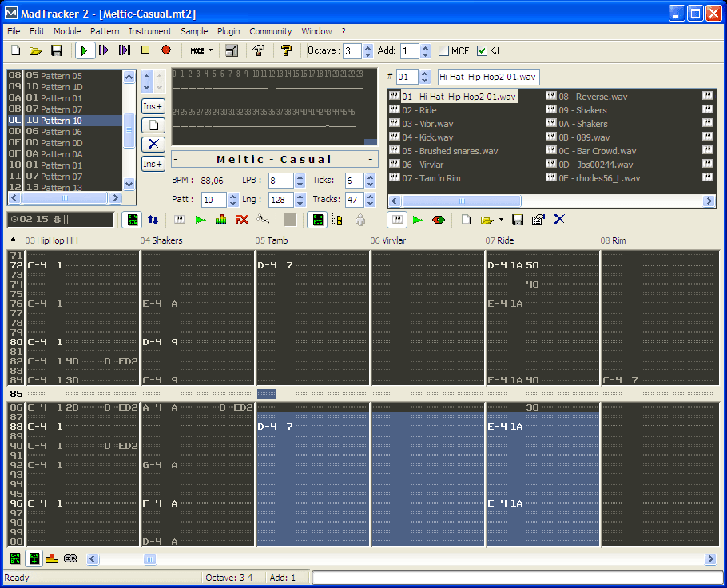Open the Plugin menu
The width and height of the screenshot is (727, 588).
[x=228, y=31]
